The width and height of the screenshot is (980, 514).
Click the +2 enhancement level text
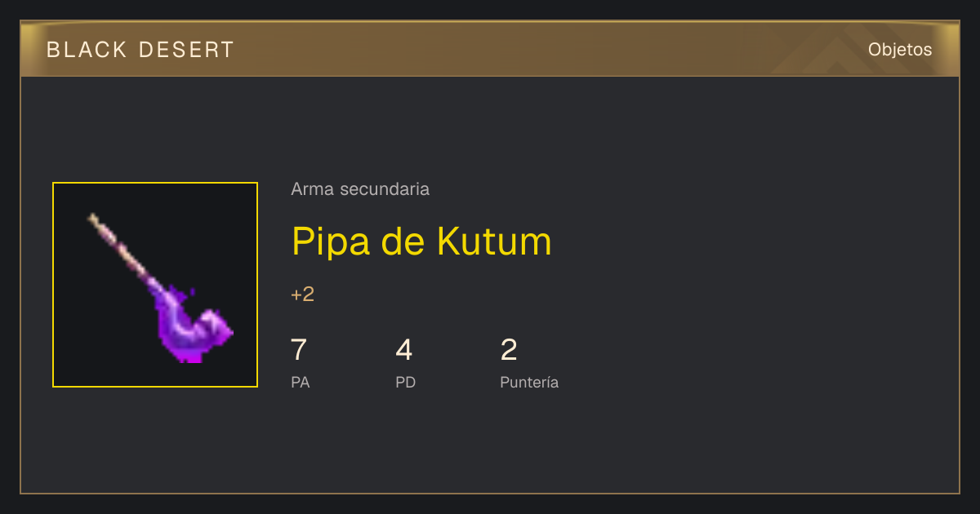pos(302,295)
